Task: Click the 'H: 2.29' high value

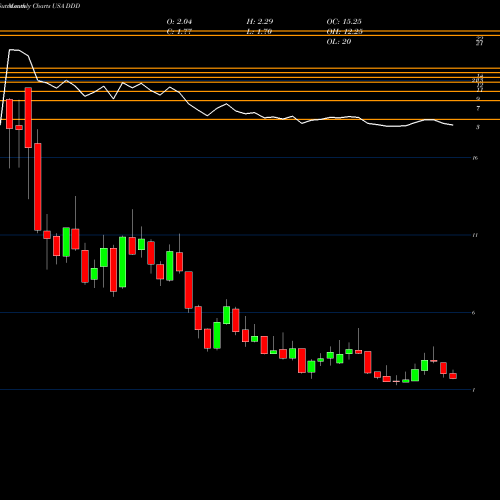Action: (260, 22)
